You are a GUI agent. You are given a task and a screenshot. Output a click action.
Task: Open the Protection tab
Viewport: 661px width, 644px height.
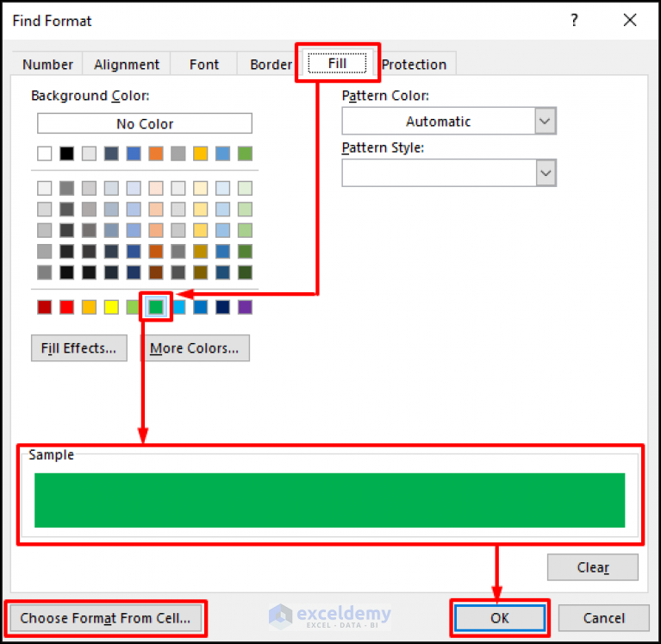[414, 64]
